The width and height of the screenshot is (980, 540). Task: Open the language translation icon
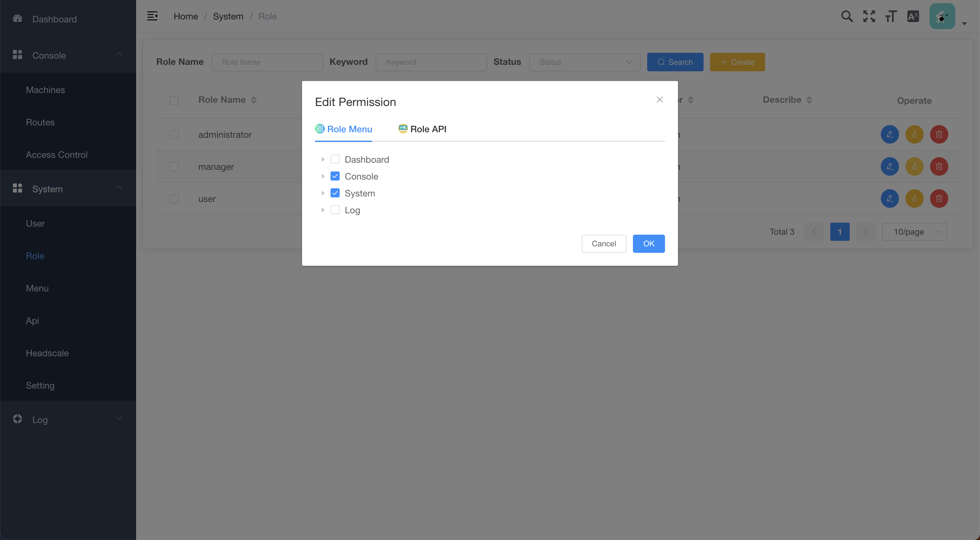913,16
